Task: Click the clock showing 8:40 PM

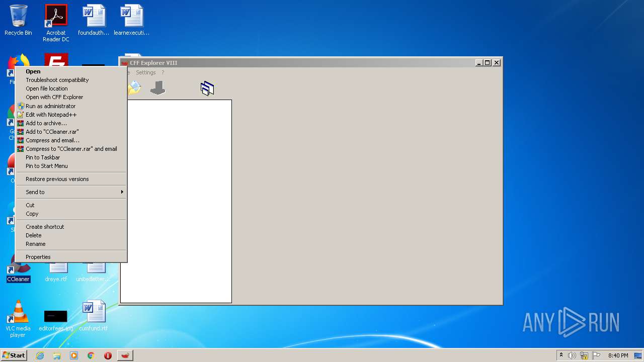Action: pyautogui.click(x=618, y=355)
